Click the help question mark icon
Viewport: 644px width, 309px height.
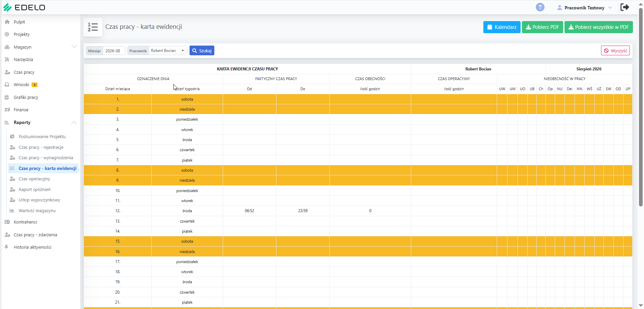[540, 7]
